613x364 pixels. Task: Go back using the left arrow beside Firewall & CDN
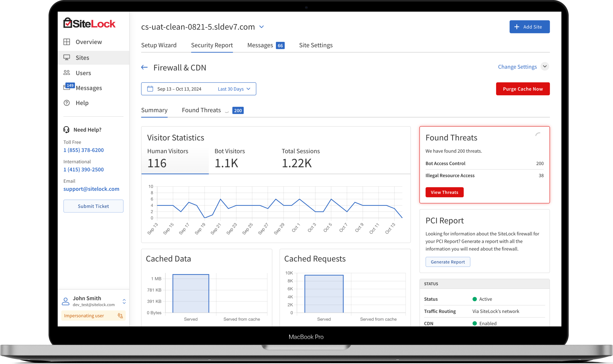click(x=144, y=67)
